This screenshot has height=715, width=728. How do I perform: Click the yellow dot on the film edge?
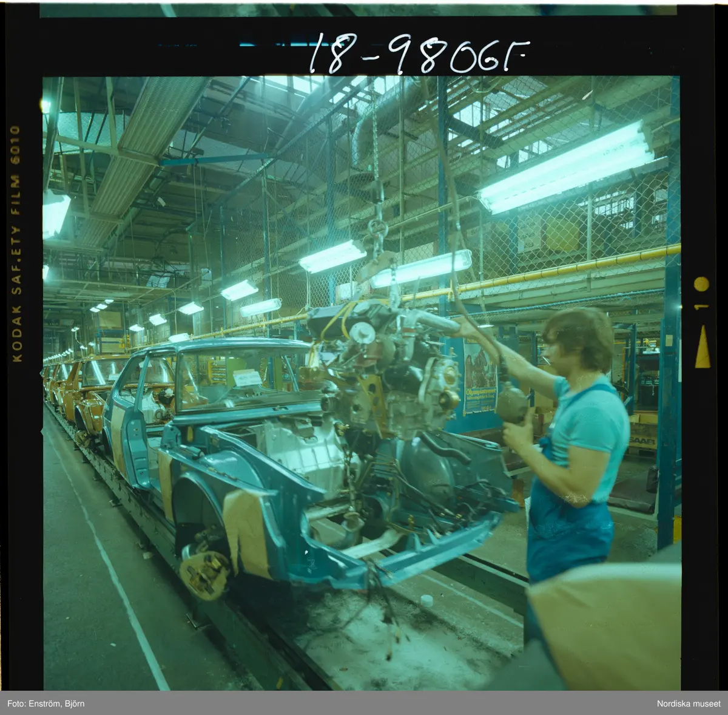pyautogui.click(x=701, y=284)
